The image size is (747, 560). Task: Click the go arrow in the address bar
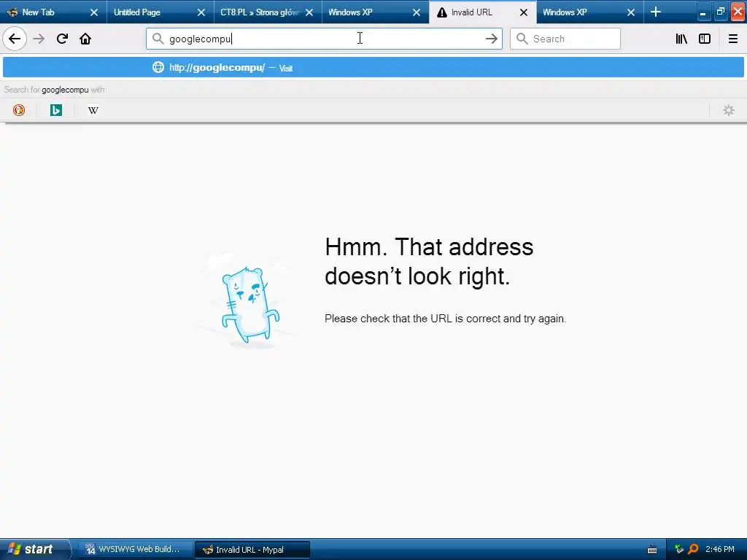[491, 39]
